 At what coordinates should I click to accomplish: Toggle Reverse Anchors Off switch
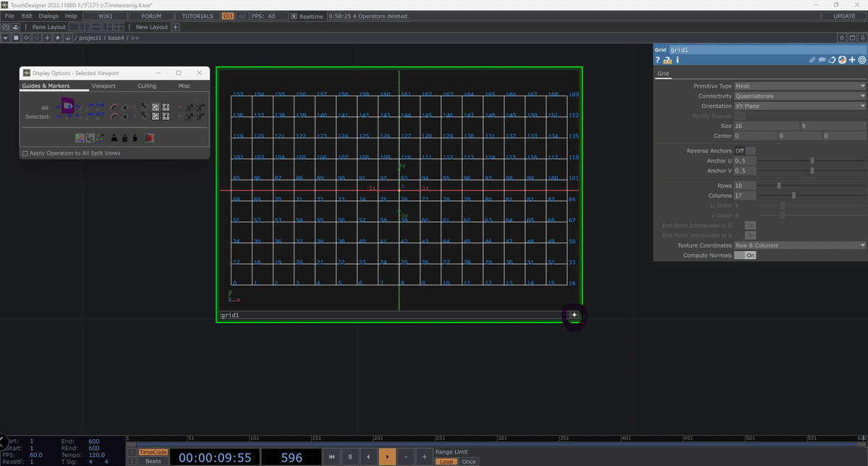click(x=745, y=151)
